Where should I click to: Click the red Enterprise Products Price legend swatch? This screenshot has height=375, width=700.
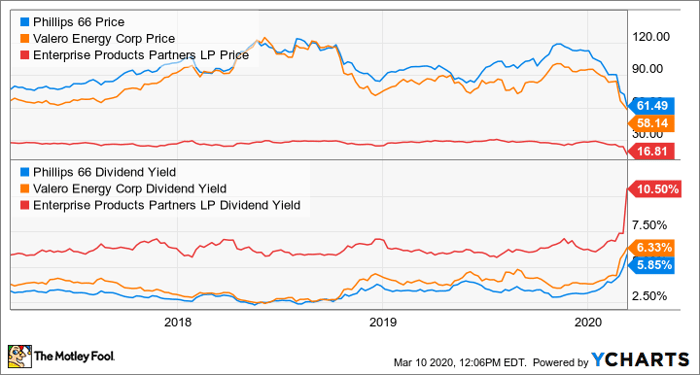(x=24, y=55)
